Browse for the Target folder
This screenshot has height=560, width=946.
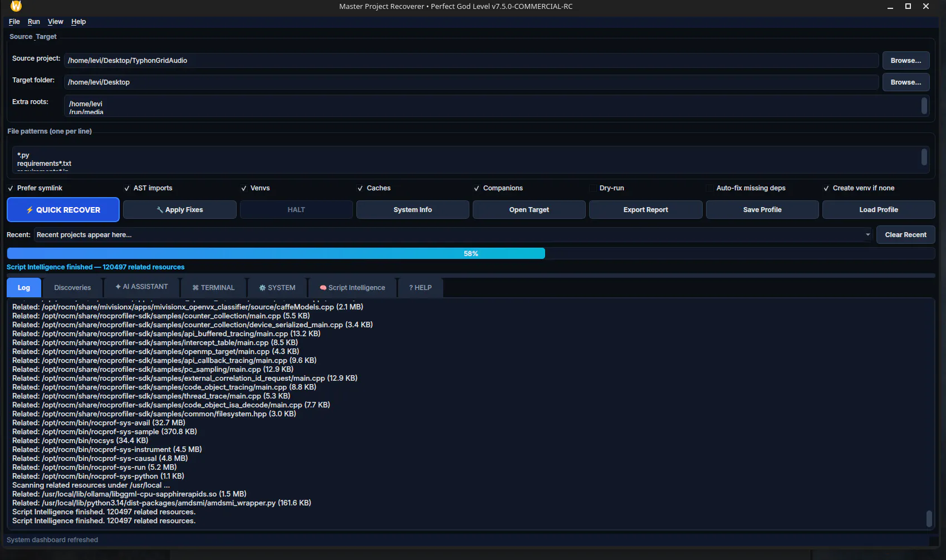point(906,82)
